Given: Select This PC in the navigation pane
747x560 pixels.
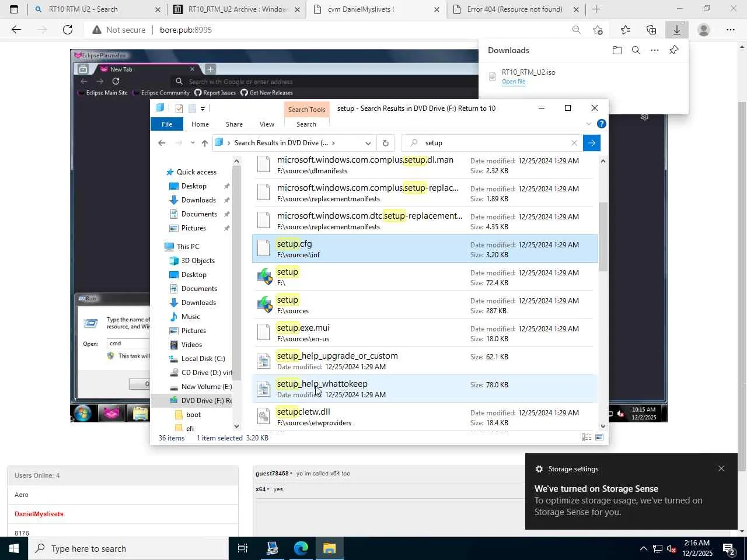Looking at the screenshot, I should (188, 247).
